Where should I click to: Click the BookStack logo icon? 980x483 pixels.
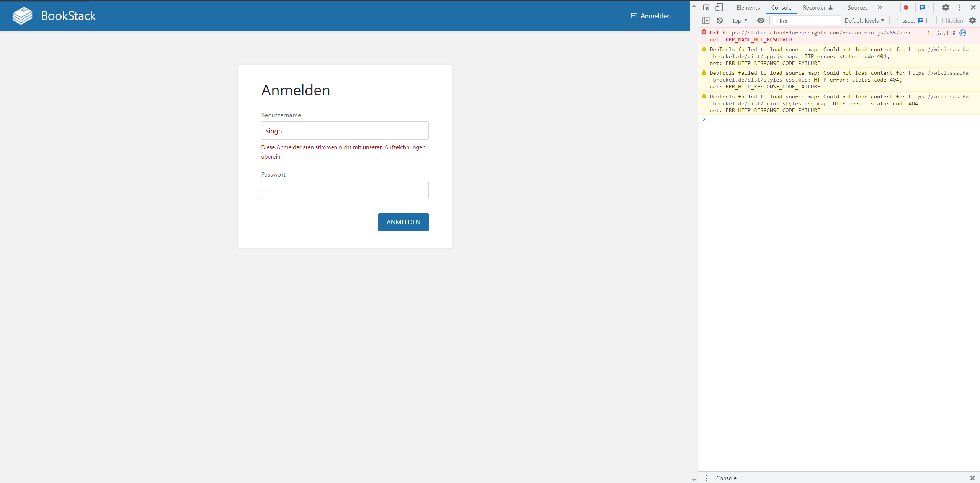pyautogui.click(x=22, y=16)
